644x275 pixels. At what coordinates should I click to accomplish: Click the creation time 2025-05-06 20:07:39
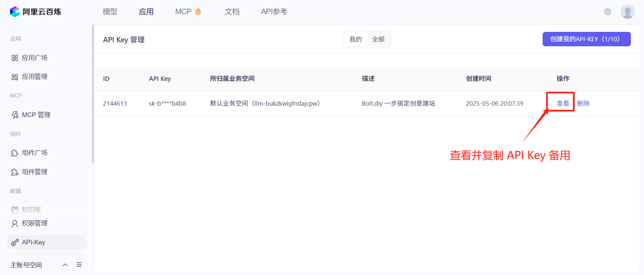pos(495,104)
